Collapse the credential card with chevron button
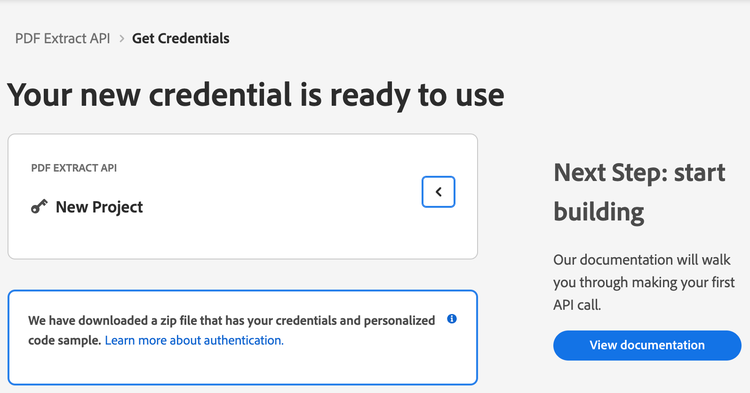Screen dimensions: 750x393 click(x=438, y=192)
